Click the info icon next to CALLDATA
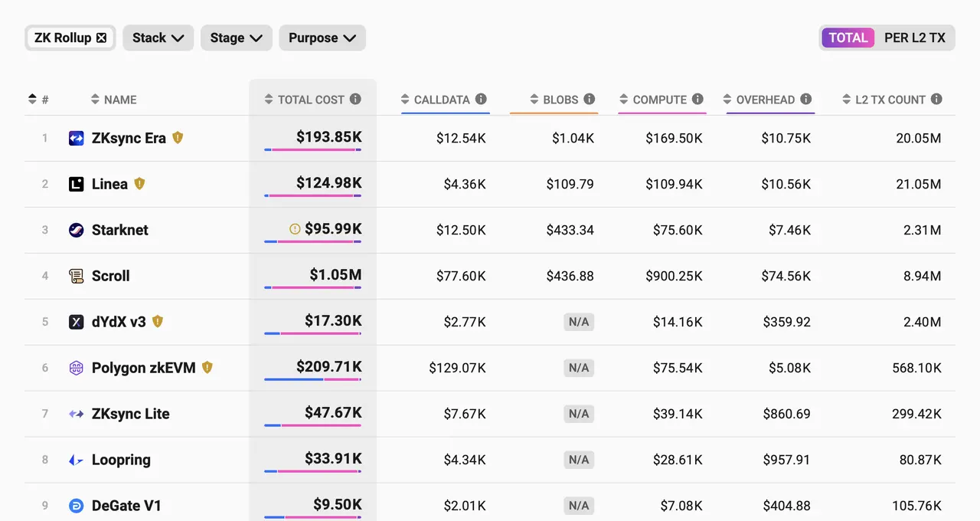This screenshot has width=980, height=521. click(481, 99)
